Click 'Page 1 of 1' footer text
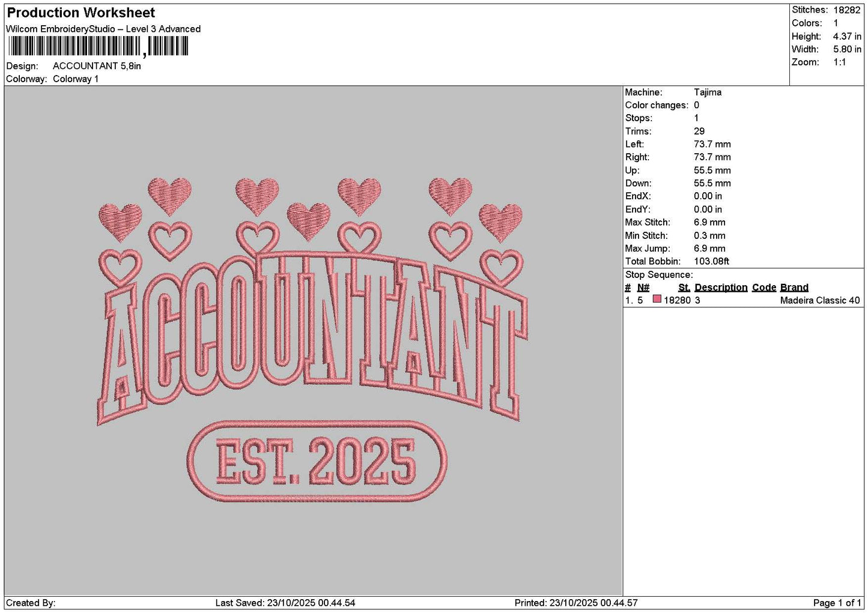 coord(837,603)
